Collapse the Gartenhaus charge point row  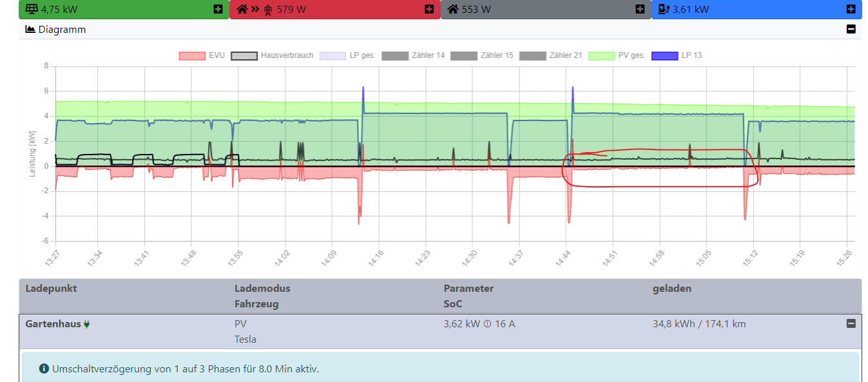[851, 323]
